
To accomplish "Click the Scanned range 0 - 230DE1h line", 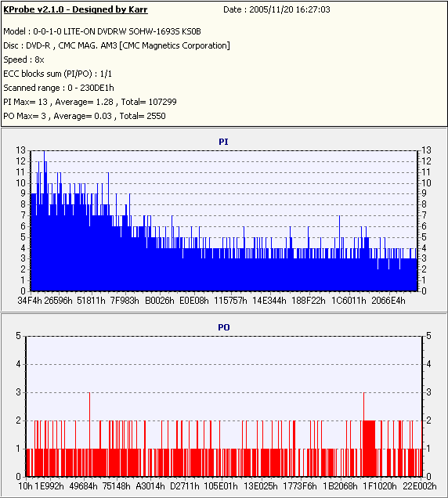I will [59, 88].
